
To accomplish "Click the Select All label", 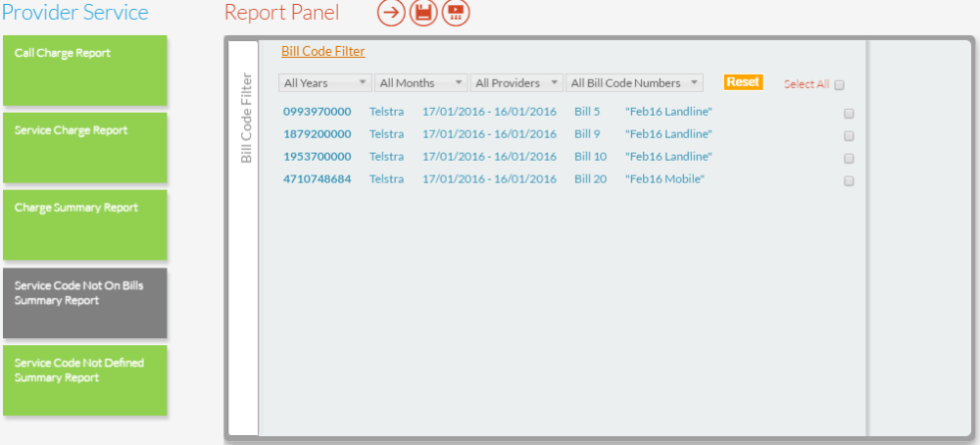I will click(807, 84).
